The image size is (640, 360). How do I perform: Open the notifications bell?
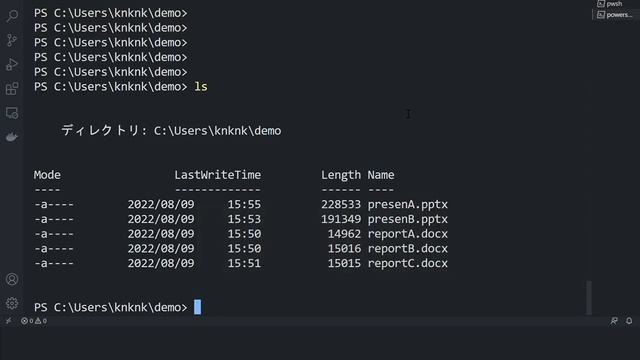629,321
